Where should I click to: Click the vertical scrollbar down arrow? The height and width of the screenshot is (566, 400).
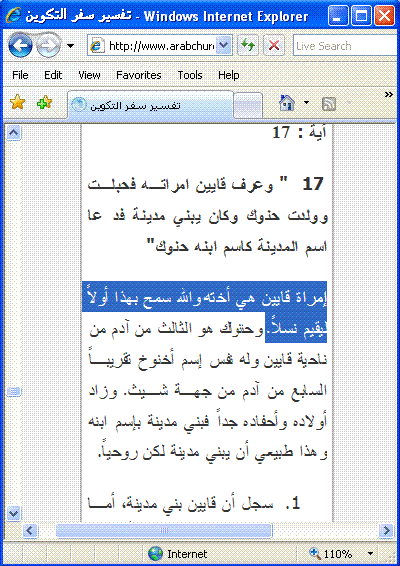(14, 513)
